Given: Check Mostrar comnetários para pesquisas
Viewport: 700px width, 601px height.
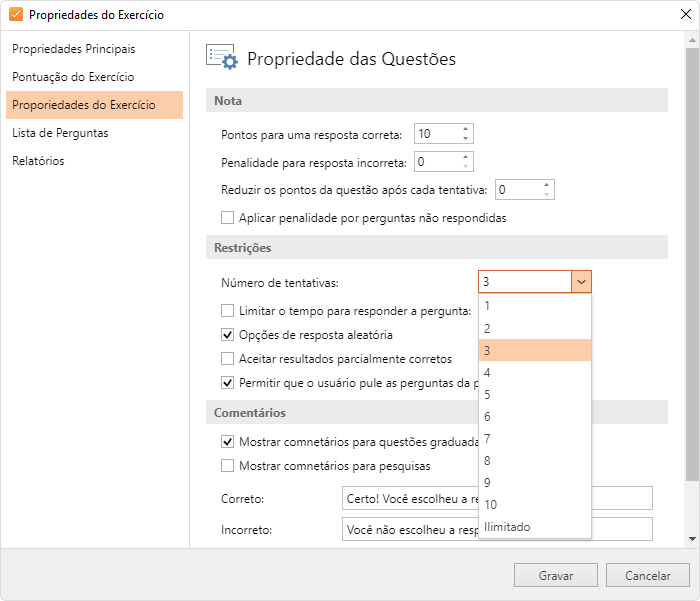Looking at the screenshot, I should [x=227, y=466].
